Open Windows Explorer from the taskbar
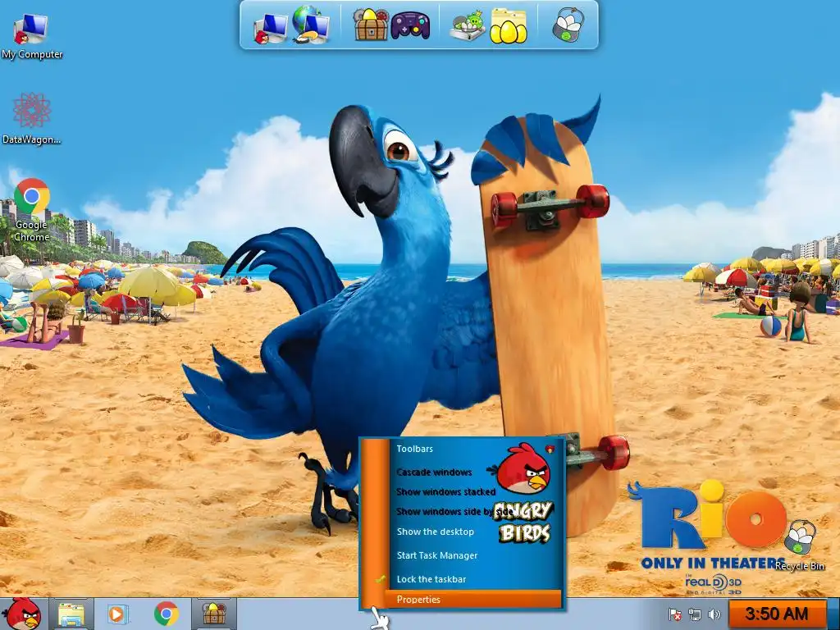The image size is (840, 630). (72, 614)
